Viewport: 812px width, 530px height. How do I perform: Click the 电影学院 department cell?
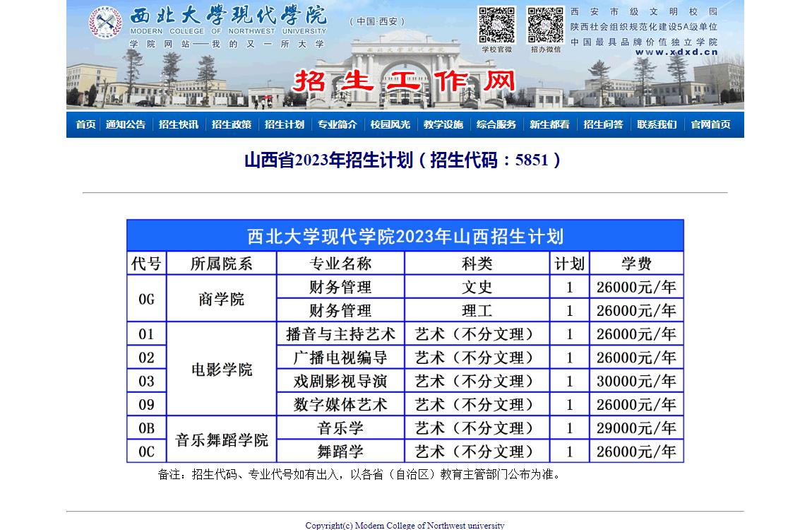coord(221,370)
